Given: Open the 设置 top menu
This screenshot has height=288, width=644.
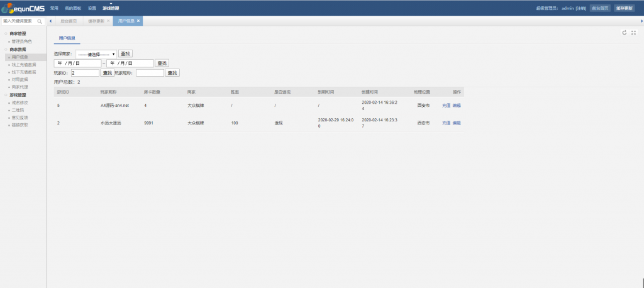Looking at the screenshot, I should 92,8.
